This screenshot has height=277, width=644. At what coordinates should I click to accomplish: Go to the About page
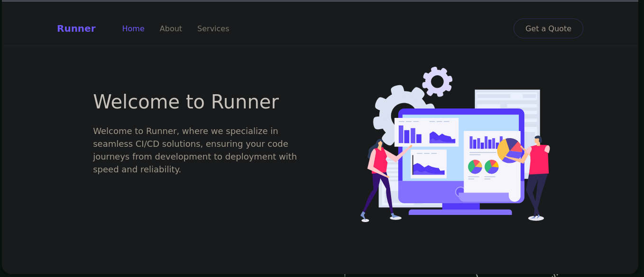click(171, 28)
